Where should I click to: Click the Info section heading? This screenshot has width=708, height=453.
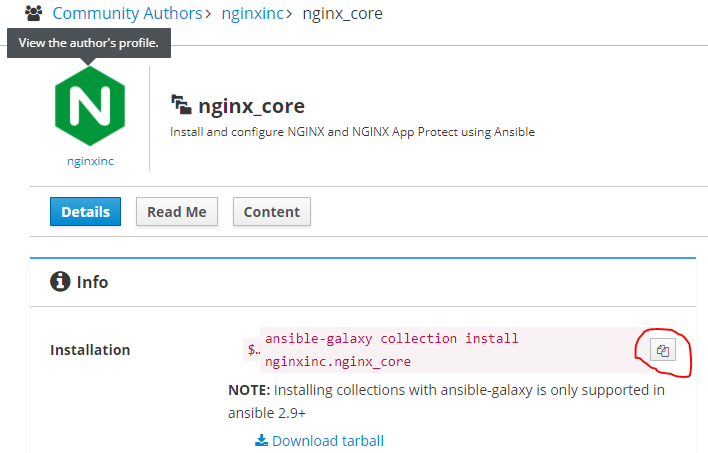(93, 282)
